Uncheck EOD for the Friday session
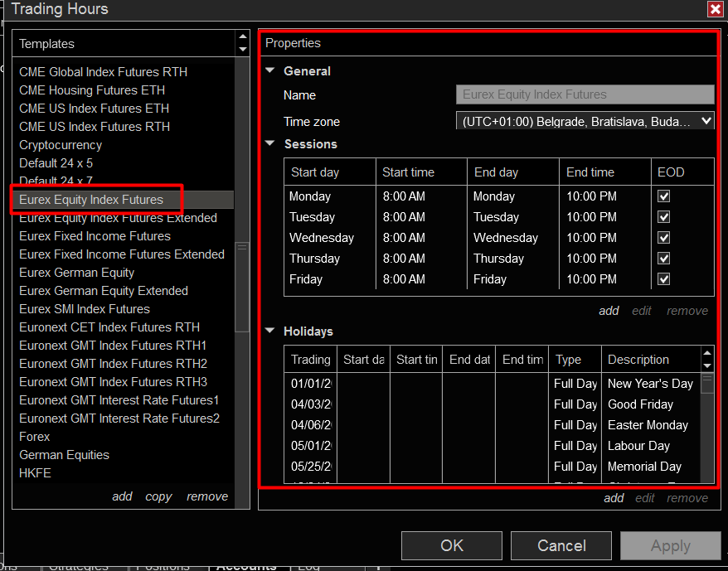728x571 pixels. [x=663, y=278]
